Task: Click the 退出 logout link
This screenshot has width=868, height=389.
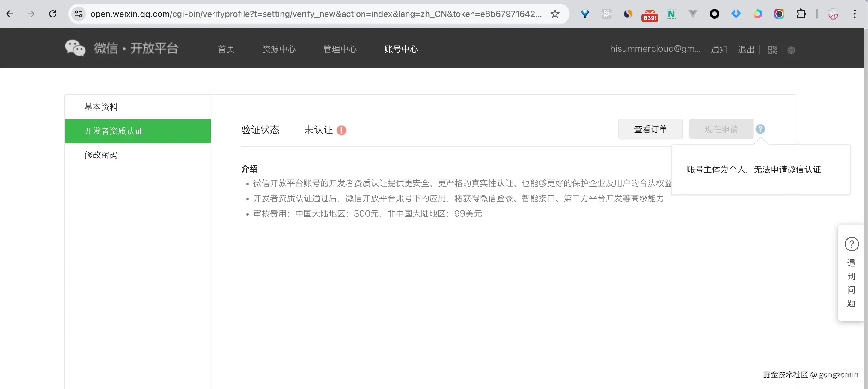Action: point(746,50)
